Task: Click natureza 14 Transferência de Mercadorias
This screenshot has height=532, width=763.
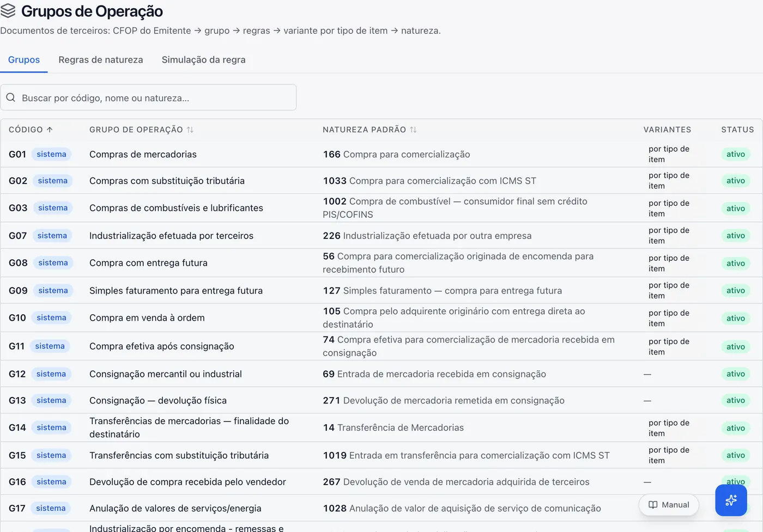Action: point(393,428)
